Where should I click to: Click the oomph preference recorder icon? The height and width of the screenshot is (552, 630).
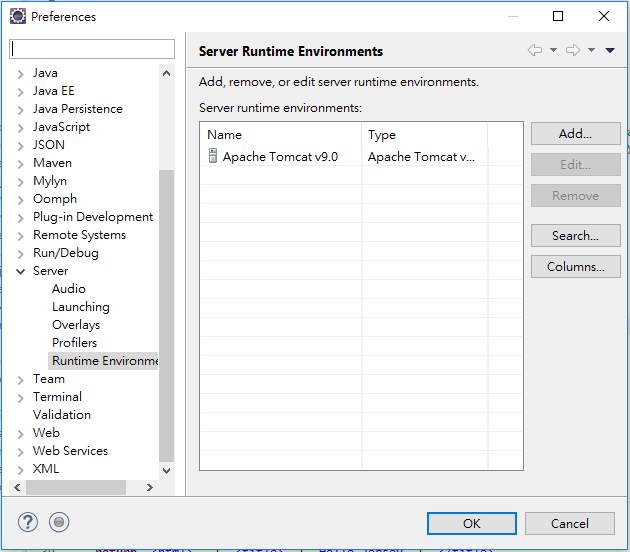[x=59, y=522]
